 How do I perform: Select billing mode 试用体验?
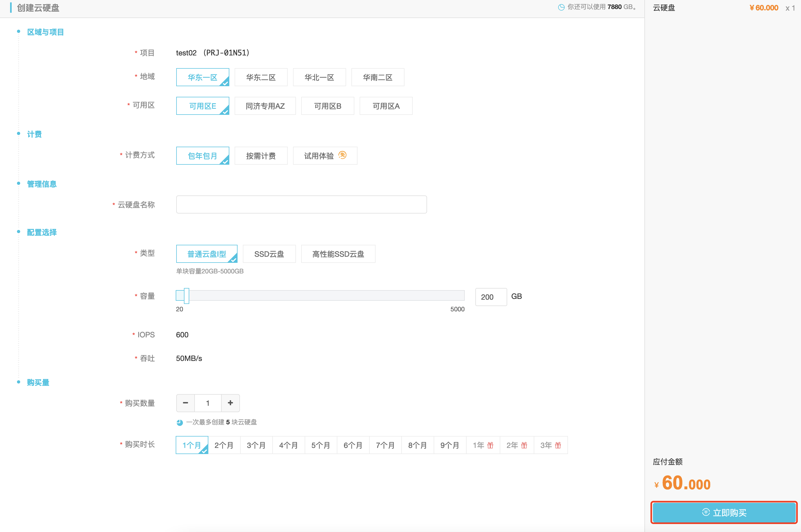coord(325,156)
